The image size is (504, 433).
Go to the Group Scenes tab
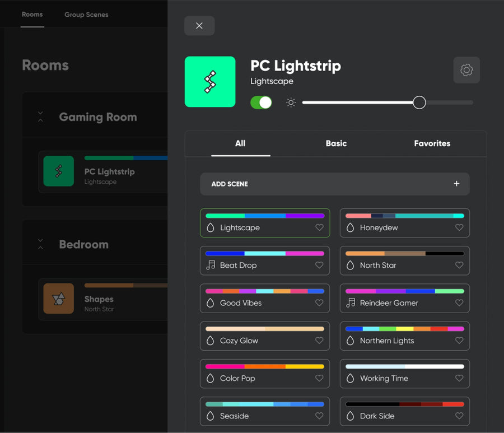pos(86,15)
